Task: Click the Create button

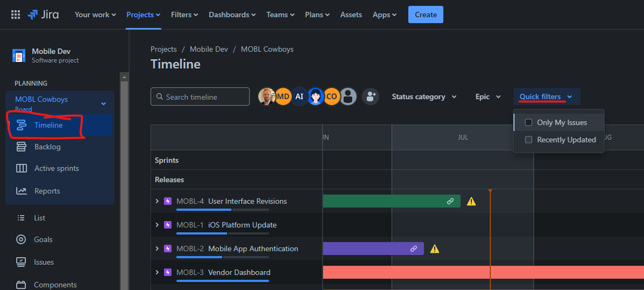Action: click(425, 15)
